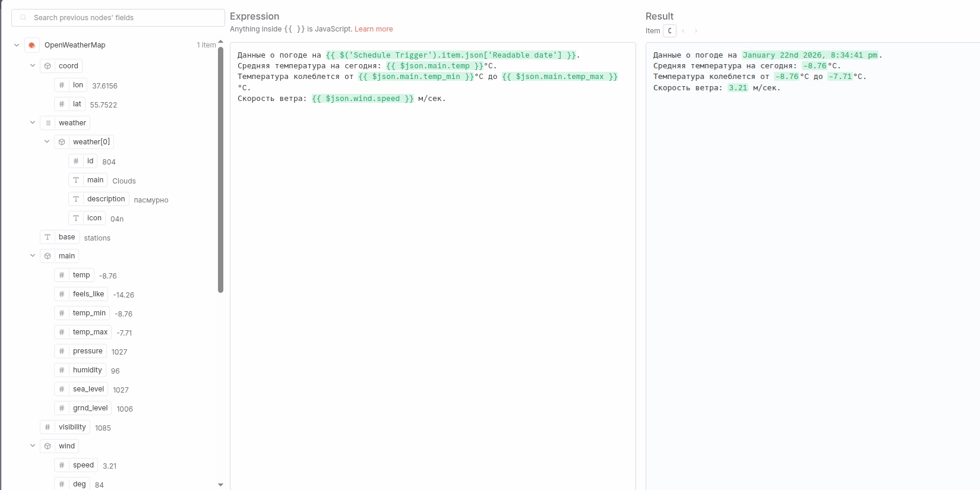Image resolution: width=980 pixels, height=490 pixels.
Task: Collapse the main object section
Action: click(33, 255)
